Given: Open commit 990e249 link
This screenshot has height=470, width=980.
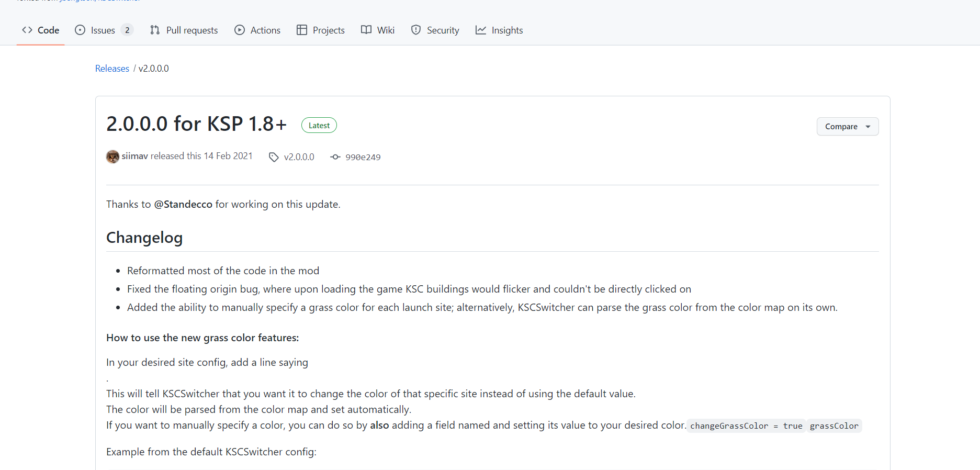Looking at the screenshot, I should (363, 157).
